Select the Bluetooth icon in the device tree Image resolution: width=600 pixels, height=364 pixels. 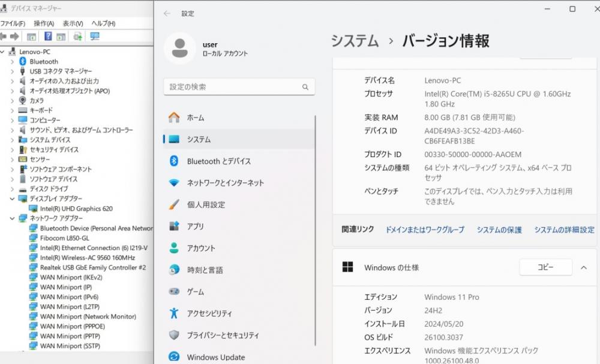[x=23, y=62]
